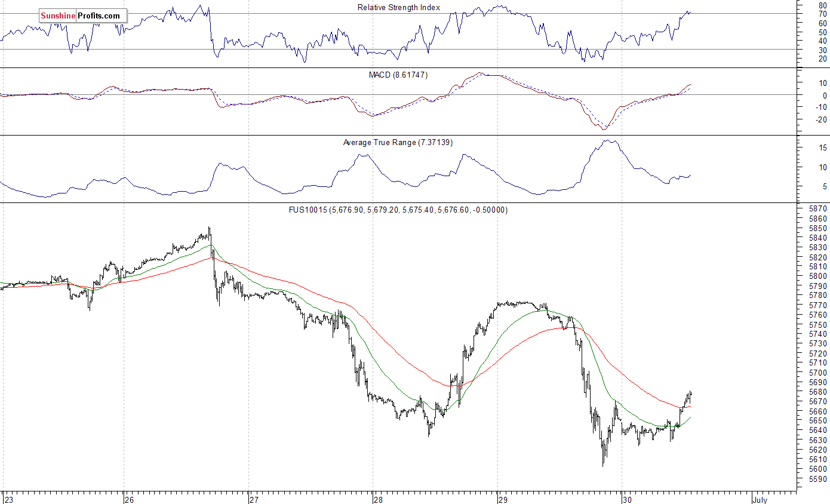This screenshot has width=830, height=504.
Task: Select the Relative Strength Index title
Action: pyautogui.click(x=399, y=7)
